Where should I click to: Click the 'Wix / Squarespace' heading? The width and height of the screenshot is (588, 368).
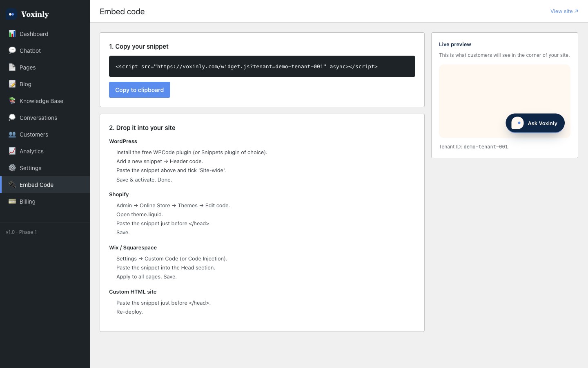pyautogui.click(x=133, y=248)
